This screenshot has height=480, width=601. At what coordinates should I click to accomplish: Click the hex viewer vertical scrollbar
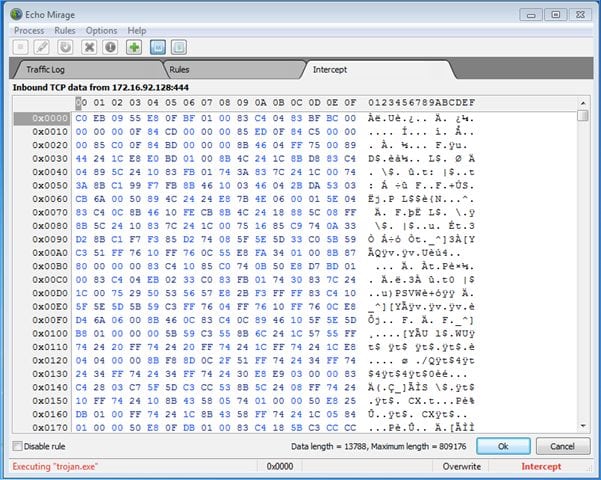coord(583,270)
